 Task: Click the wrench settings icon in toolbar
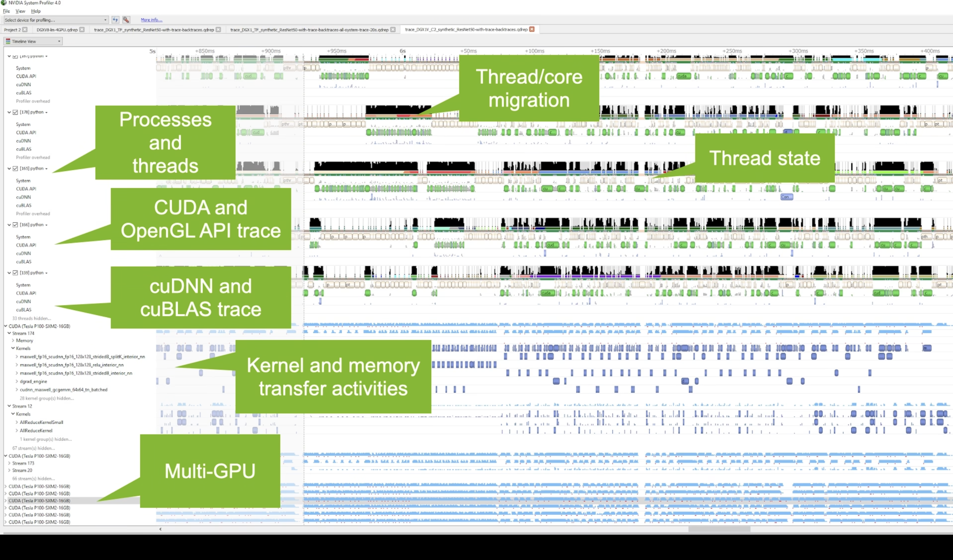[x=126, y=20]
